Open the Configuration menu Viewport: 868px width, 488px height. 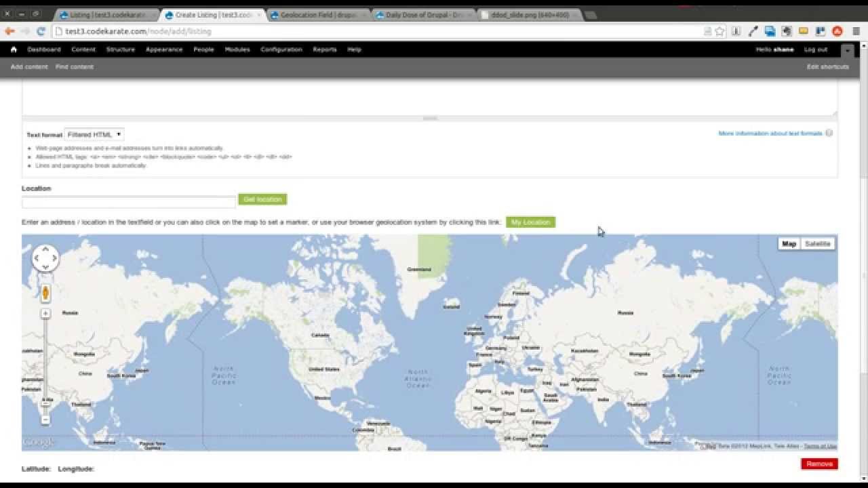coord(281,49)
